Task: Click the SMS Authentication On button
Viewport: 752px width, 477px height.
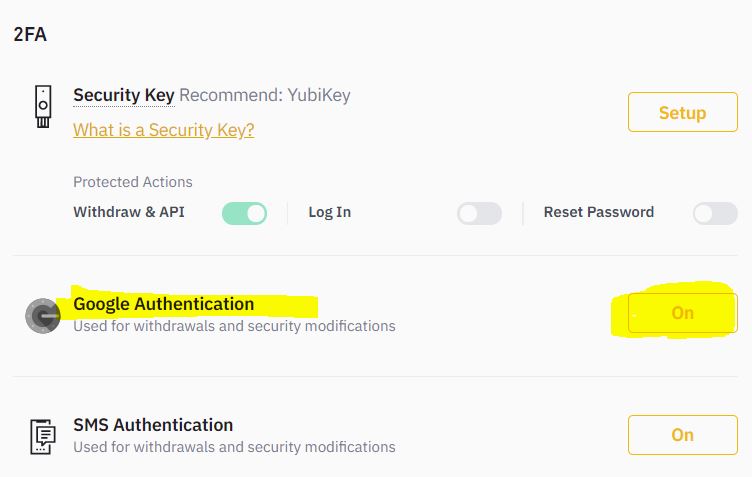Action: tap(682, 435)
